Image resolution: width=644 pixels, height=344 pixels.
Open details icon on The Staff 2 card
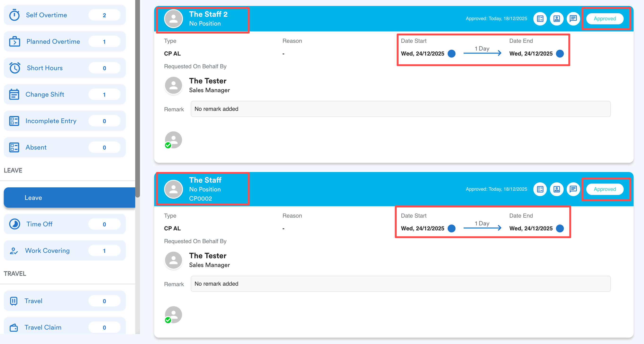(x=540, y=19)
